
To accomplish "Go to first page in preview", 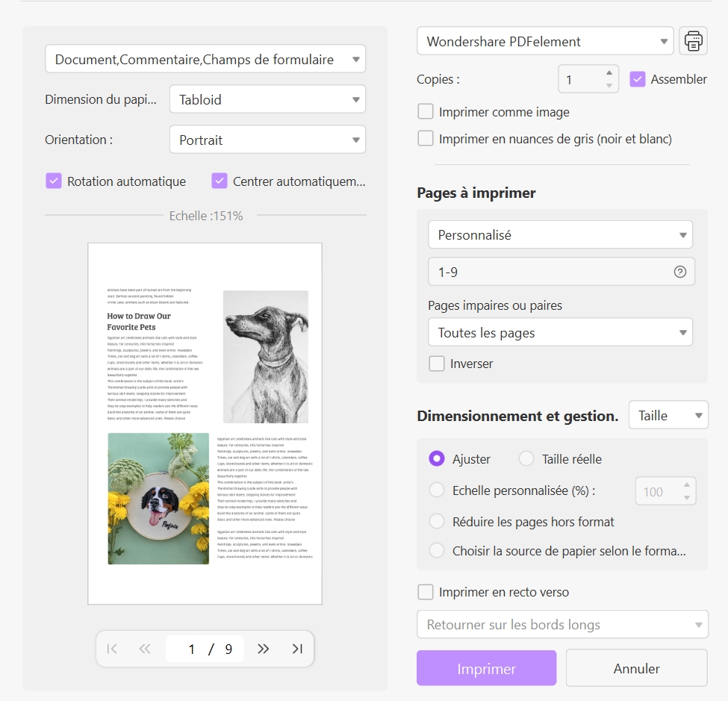I will point(112,649).
